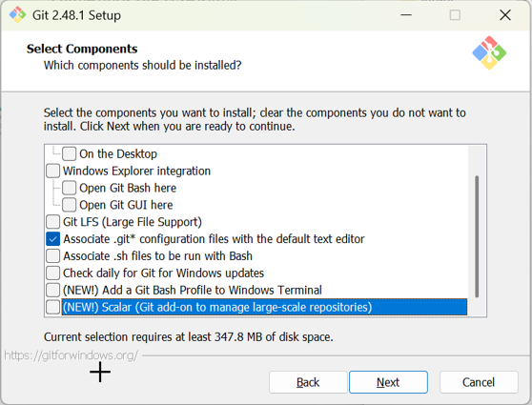This screenshot has height=405, width=532.
Task: Select the Windows Explorer integration label
Action: 136,171
